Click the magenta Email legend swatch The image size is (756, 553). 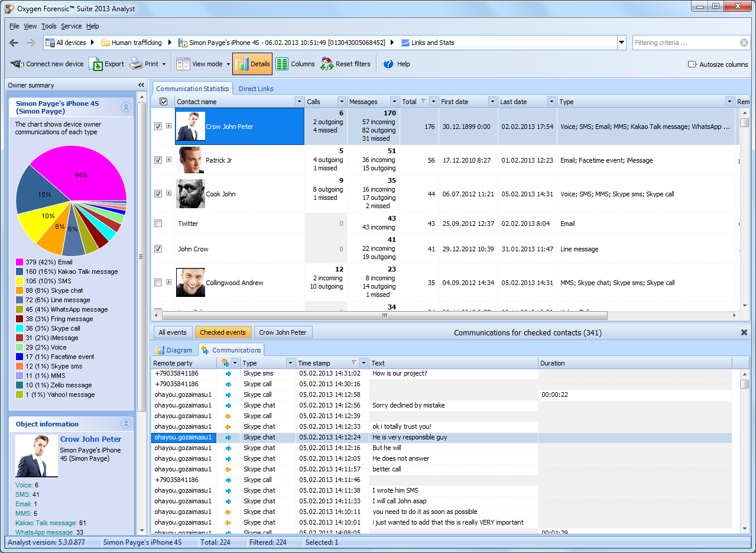pyautogui.click(x=20, y=262)
